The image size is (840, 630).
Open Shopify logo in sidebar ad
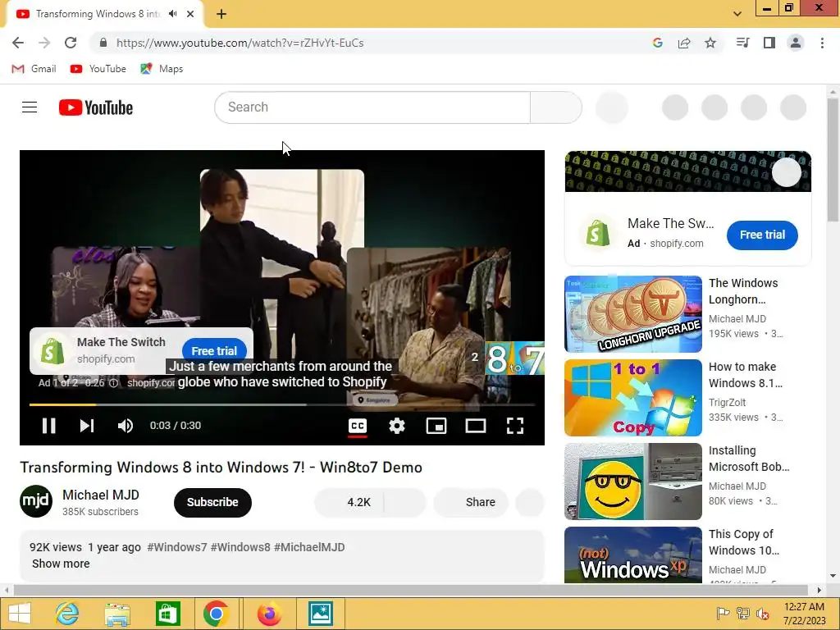[x=598, y=234]
